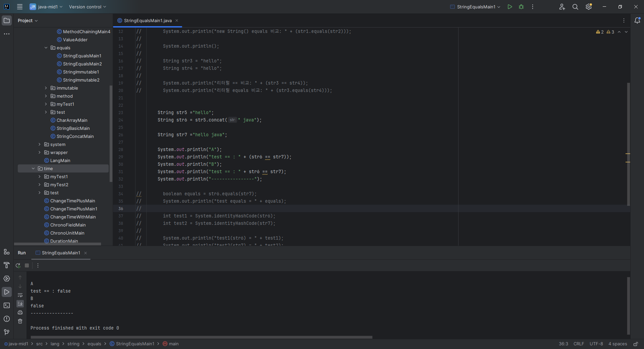The width and height of the screenshot is (644, 349).
Task: Toggle the Run tool window
Action: coord(7,292)
